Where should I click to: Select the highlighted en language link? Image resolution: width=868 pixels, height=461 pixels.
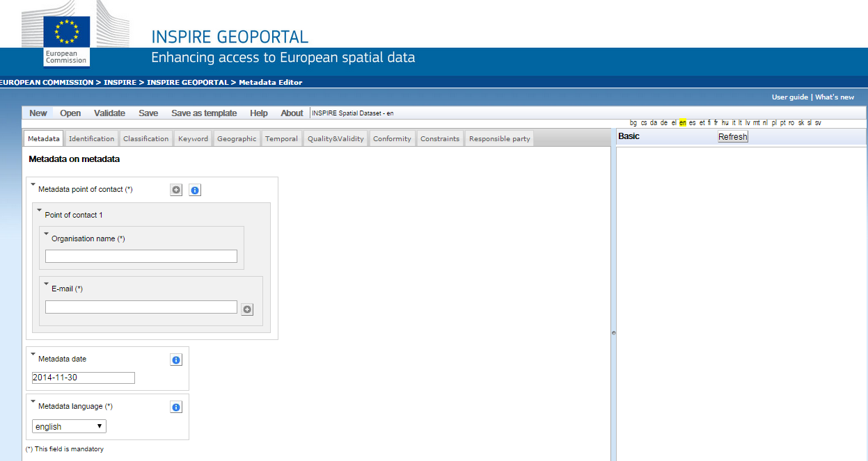[x=683, y=123]
